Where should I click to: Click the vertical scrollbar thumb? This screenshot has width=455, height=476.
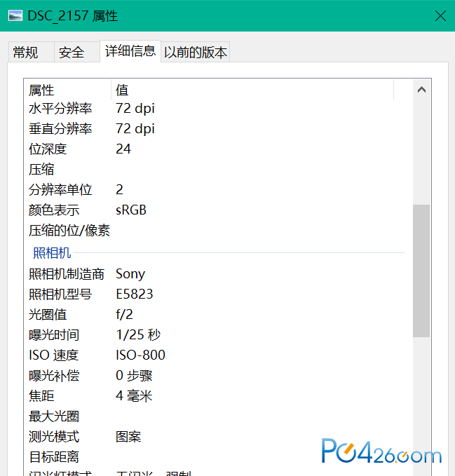tap(421, 271)
